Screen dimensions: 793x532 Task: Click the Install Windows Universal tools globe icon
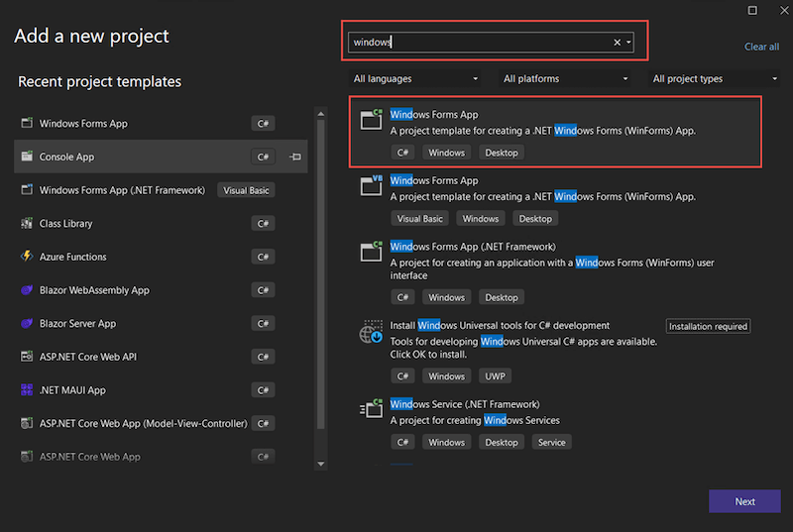(371, 332)
